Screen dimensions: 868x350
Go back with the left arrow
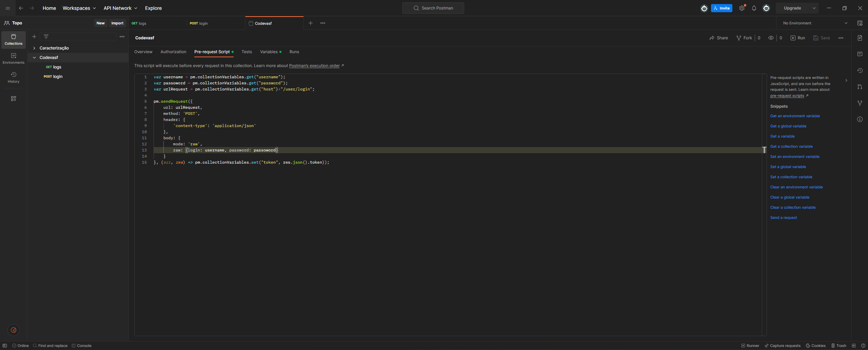[21, 8]
